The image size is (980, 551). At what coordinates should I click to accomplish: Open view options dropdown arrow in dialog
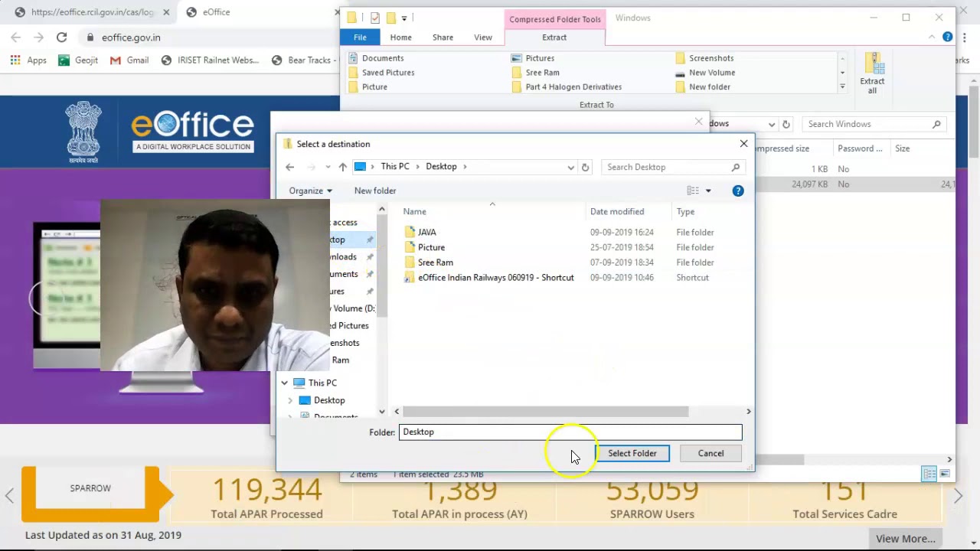coord(708,191)
